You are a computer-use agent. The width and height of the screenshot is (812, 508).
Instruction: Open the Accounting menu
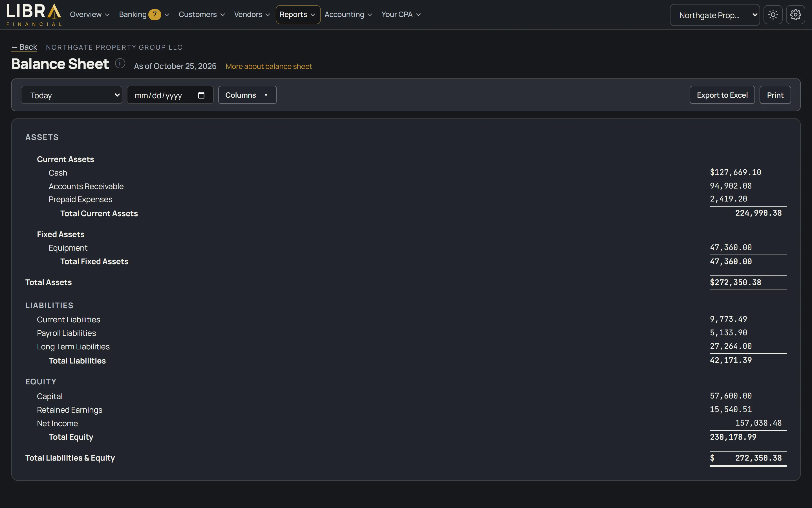[348, 14]
